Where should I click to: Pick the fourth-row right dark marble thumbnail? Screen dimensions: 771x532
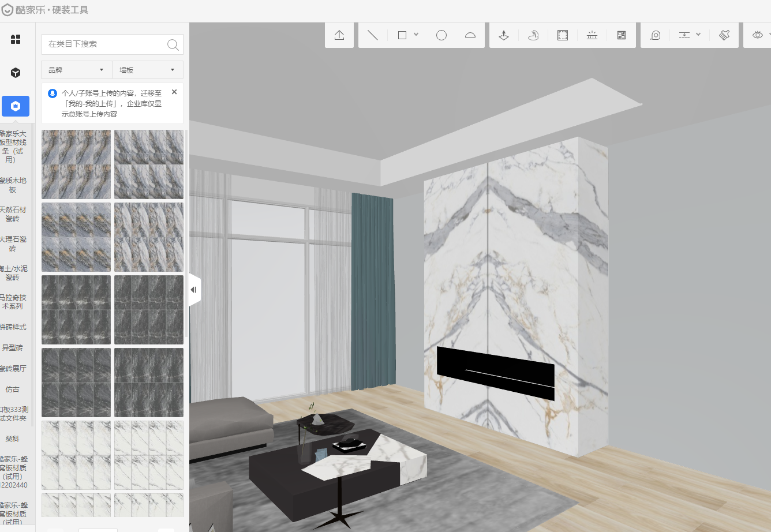[149, 383]
